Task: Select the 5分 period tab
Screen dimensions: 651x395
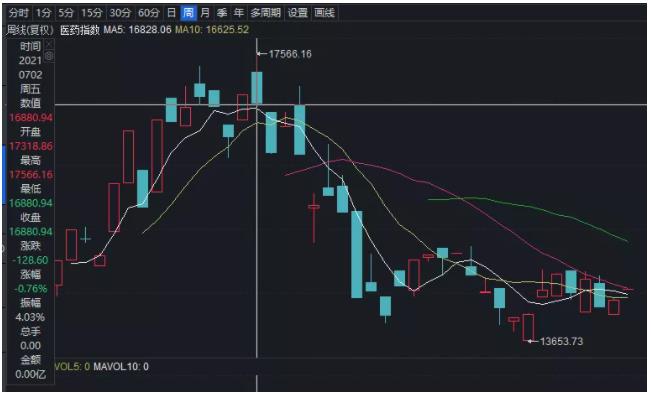Action: [x=66, y=13]
